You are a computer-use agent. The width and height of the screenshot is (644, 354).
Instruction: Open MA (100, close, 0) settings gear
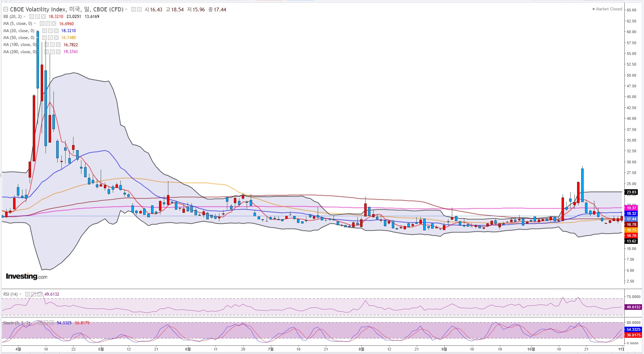(x=52, y=45)
